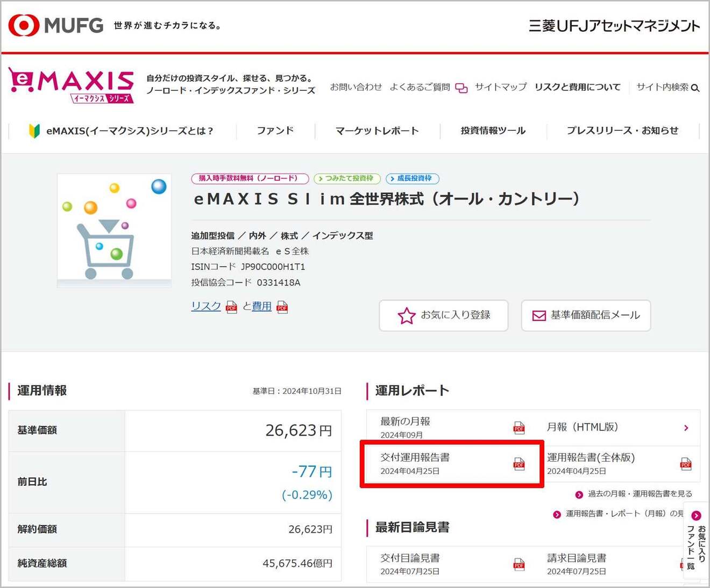Click the お気に入り登録 star button
The image size is (710, 588).
[x=444, y=315]
